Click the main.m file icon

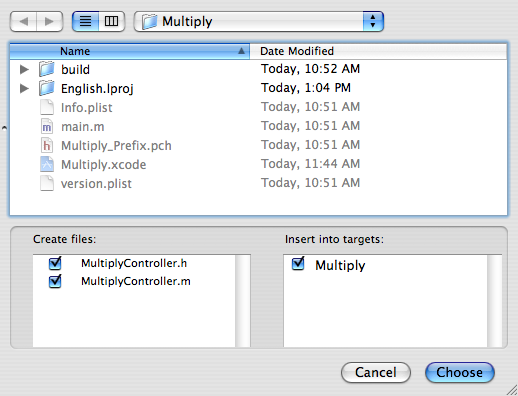(47, 126)
